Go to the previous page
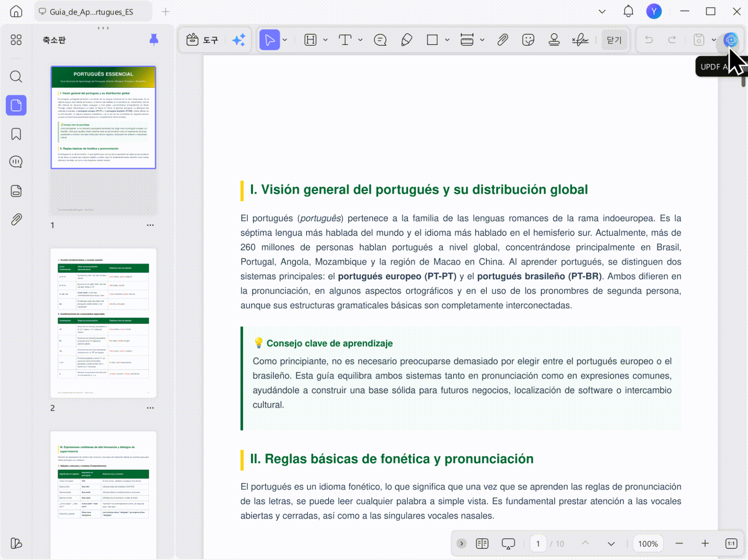The height and width of the screenshot is (560, 748). tap(585, 543)
